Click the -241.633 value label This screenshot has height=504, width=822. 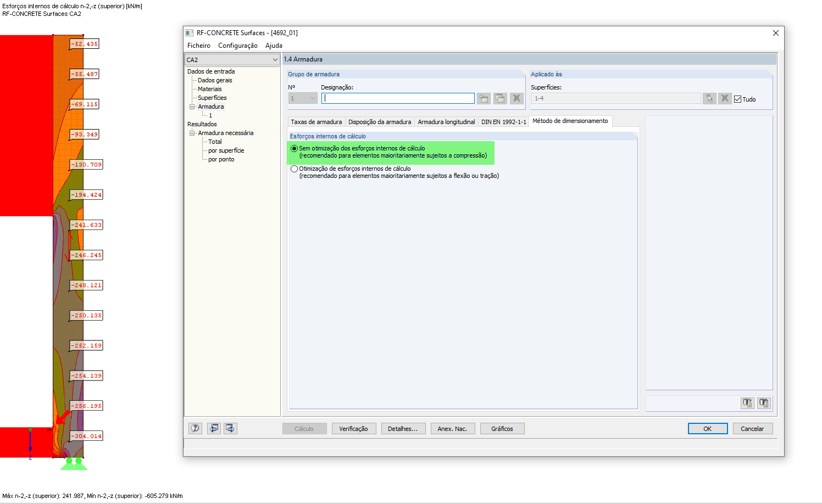(x=86, y=225)
